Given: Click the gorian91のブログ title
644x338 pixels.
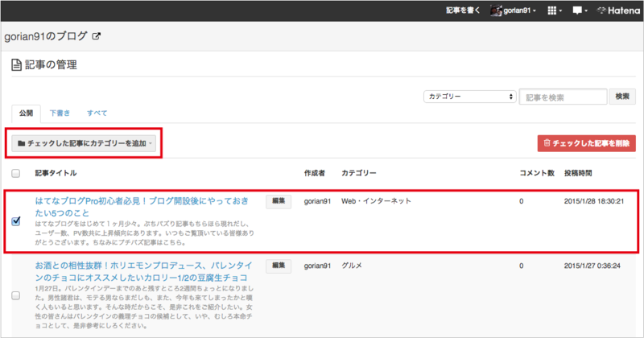Looking at the screenshot, I should [x=46, y=36].
